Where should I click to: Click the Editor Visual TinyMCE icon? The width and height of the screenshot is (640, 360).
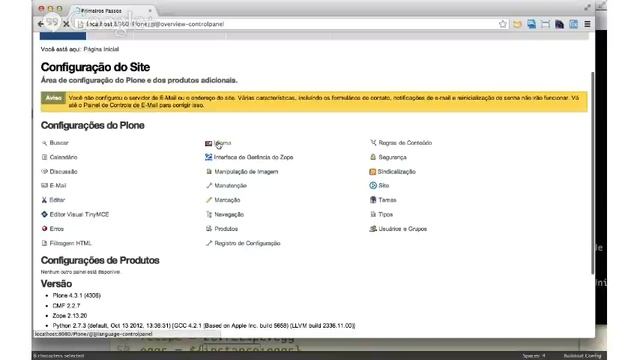(44, 214)
